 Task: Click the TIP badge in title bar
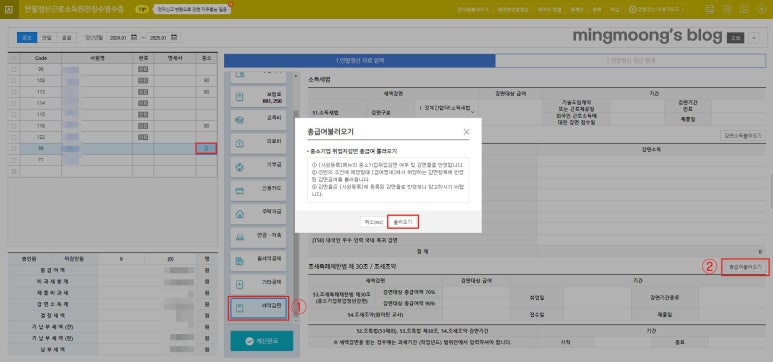pyautogui.click(x=141, y=9)
